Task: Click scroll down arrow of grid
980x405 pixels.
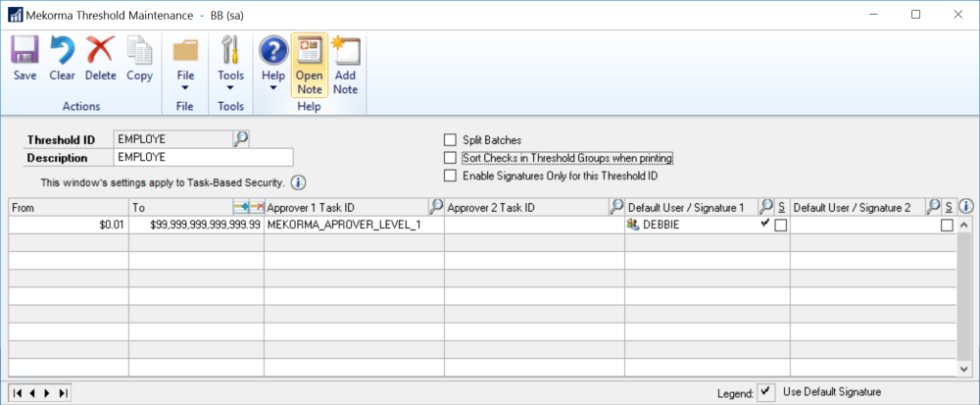Action: click(964, 370)
